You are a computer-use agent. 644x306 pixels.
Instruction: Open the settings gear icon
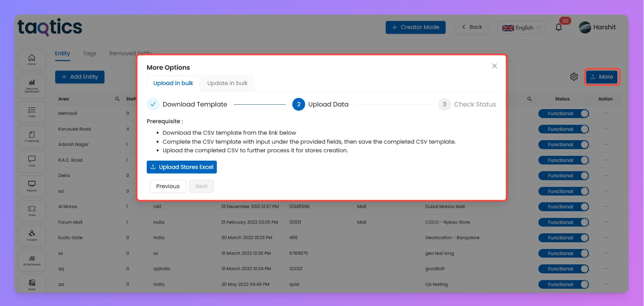click(x=574, y=77)
